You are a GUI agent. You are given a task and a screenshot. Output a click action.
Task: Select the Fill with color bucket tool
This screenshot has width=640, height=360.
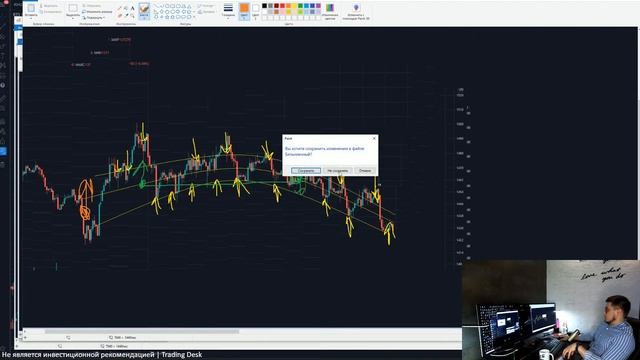click(x=126, y=8)
